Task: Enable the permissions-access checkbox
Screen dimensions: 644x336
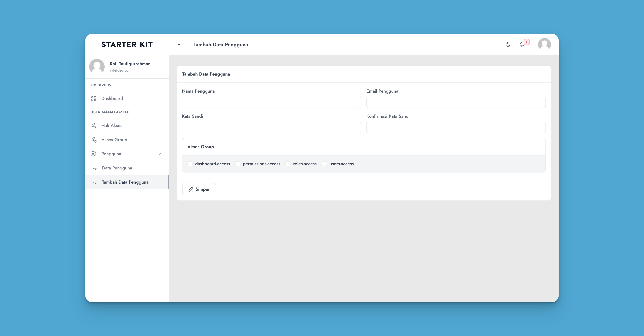Action: 238,164
